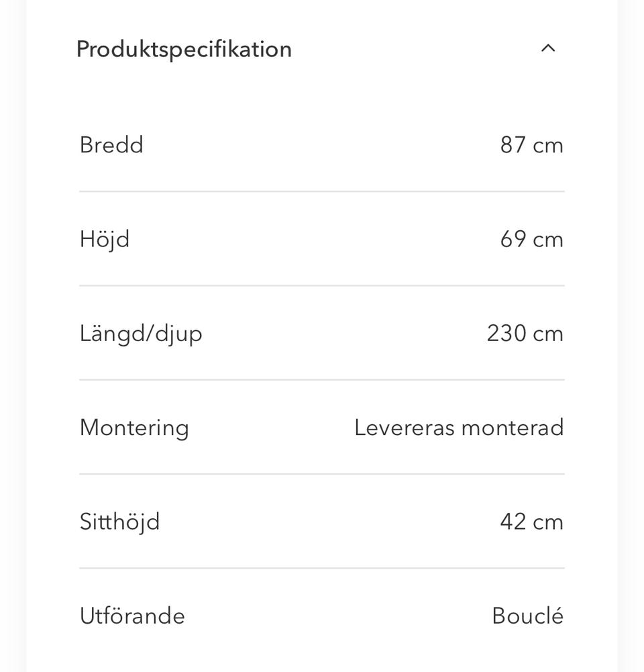The image size is (644, 672).
Task: Click the Levereras monterad text
Action: [x=459, y=428]
